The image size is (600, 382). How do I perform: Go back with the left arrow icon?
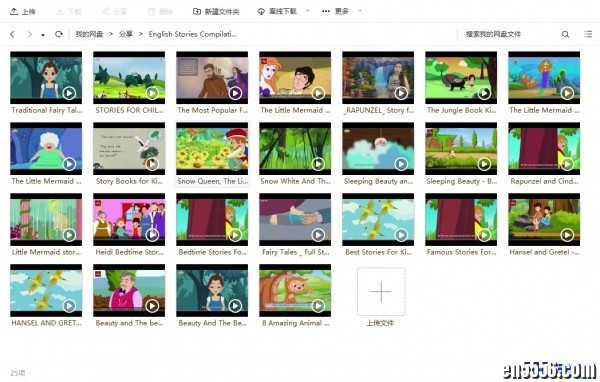click(12, 34)
